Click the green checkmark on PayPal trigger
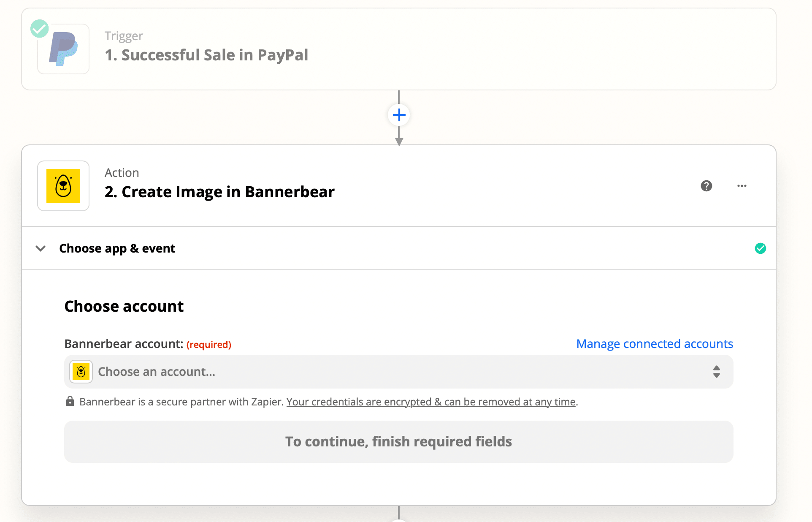This screenshot has width=812, height=522. pos(39,29)
